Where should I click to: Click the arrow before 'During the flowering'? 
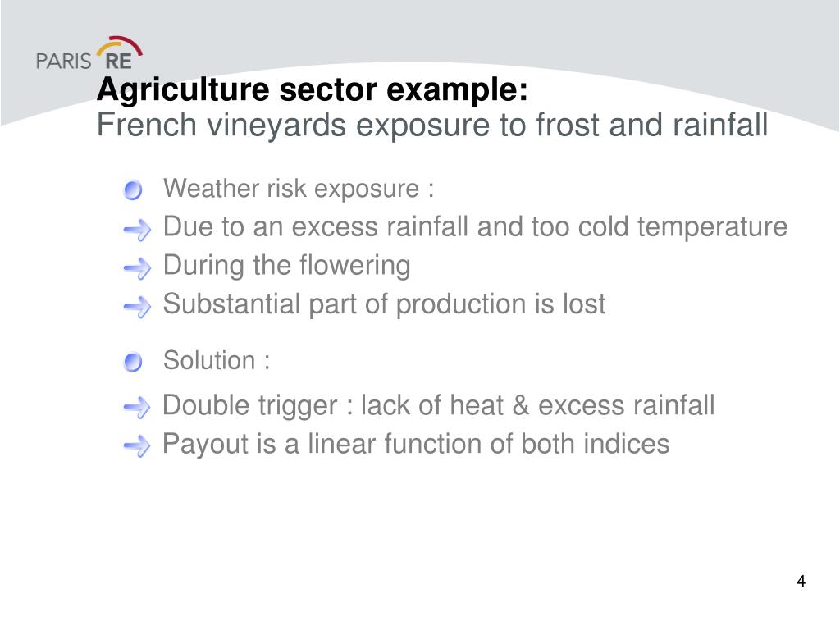pyautogui.click(x=137, y=268)
